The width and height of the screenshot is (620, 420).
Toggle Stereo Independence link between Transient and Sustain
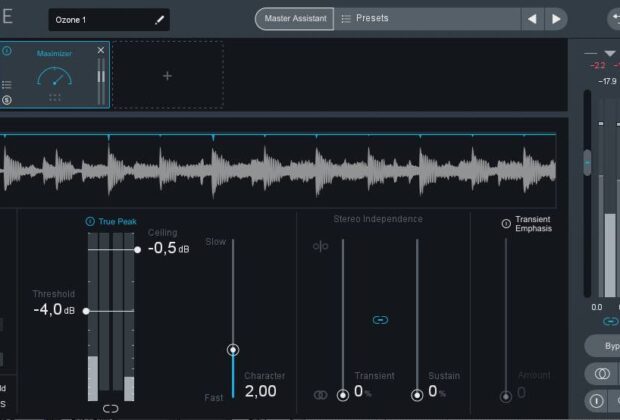pyautogui.click(x=380, y=320)
